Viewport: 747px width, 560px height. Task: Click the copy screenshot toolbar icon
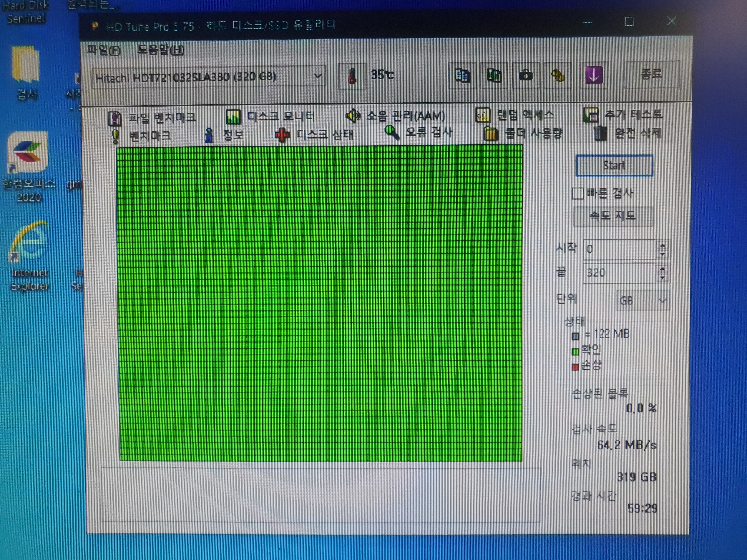click(x=494, y=76)
